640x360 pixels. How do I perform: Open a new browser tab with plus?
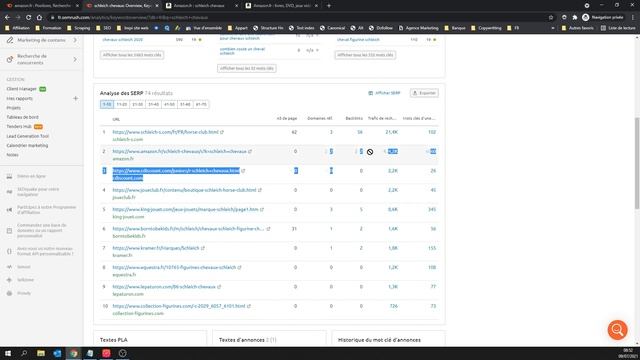coord(329,6)
